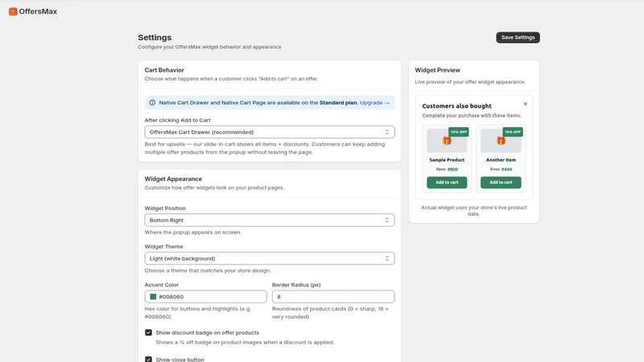The height and width of the screenshot is (362, 644).
Task: Click the Choose a theme help text
Action: click(208, 270)
